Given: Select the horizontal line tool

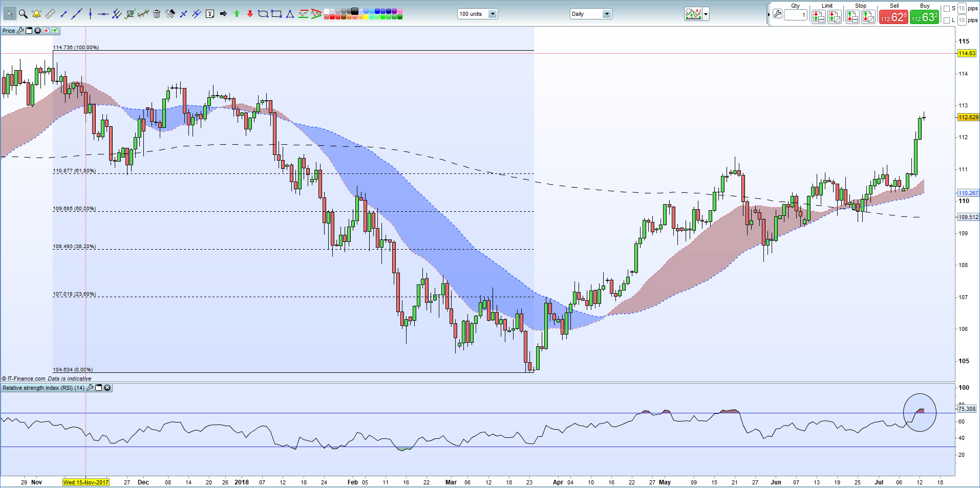Looking at the screenshot, I should pos(103,14).
